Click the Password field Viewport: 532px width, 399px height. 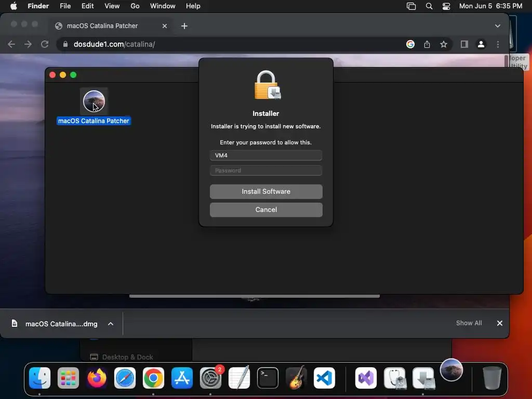(266, 170)
